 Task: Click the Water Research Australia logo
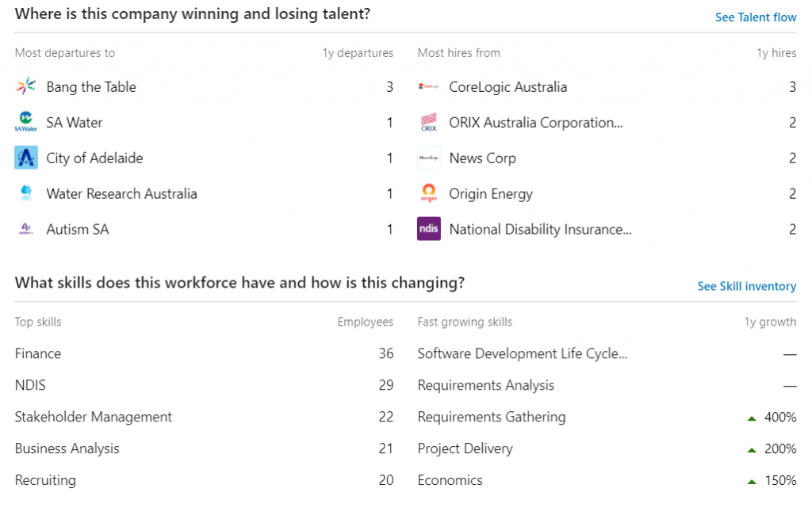pyautogui.click(x=26, y=193)
